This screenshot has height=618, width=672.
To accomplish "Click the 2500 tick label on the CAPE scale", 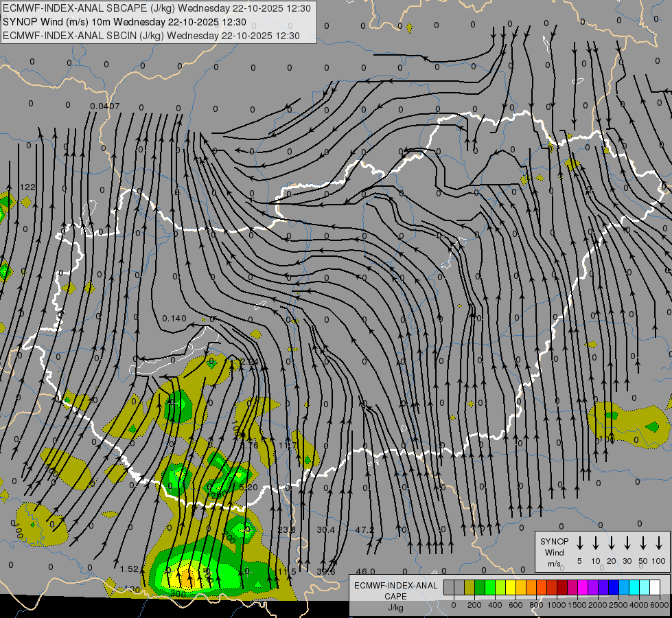I will 618,605.
